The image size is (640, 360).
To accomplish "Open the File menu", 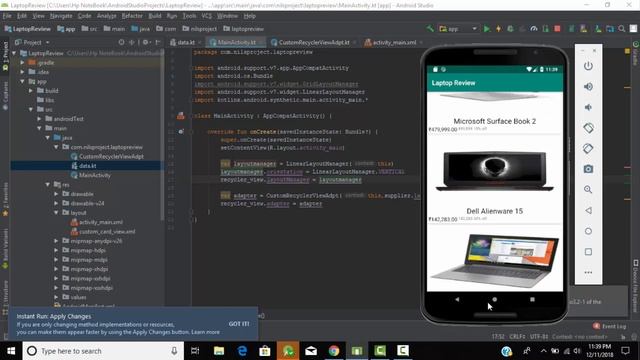I will (x=7, y=16).
